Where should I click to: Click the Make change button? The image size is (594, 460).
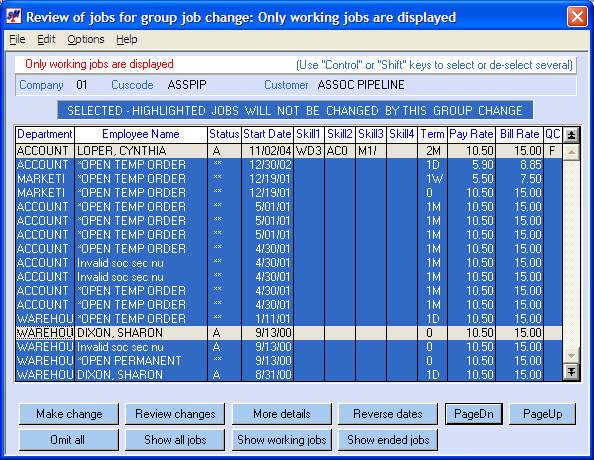[x=69, y=414]
